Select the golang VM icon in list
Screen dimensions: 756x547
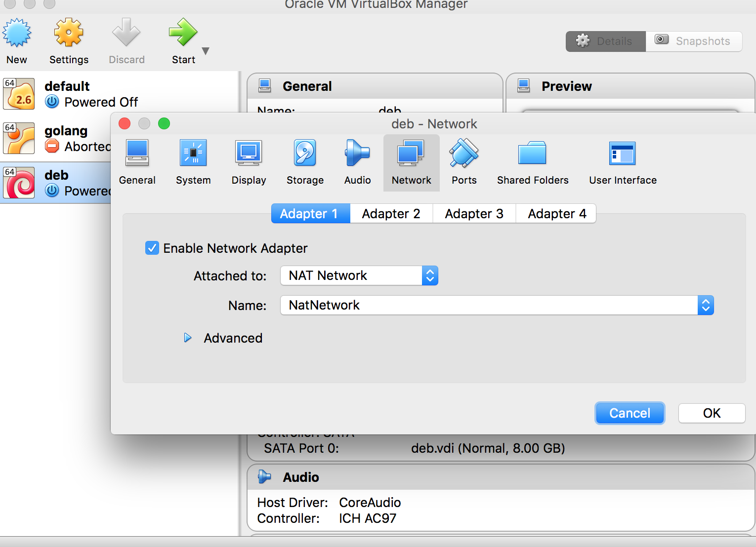(x=19, y=138)
